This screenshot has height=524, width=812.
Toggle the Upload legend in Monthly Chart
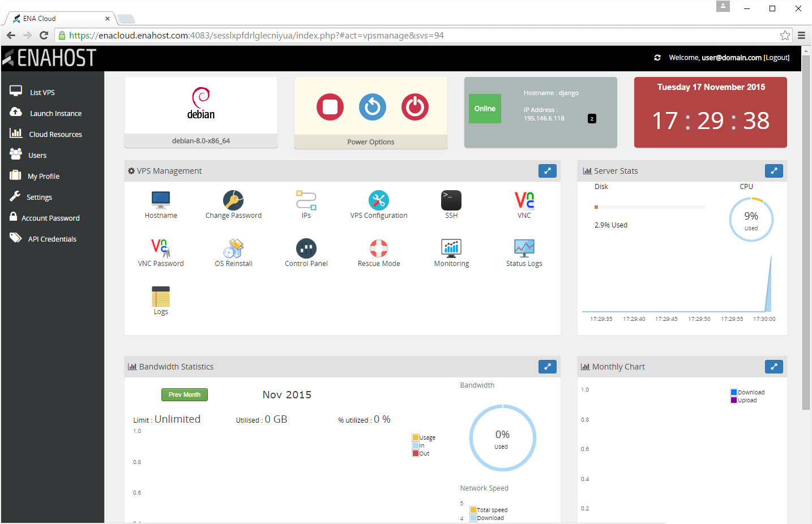click(x=744, y=400)
